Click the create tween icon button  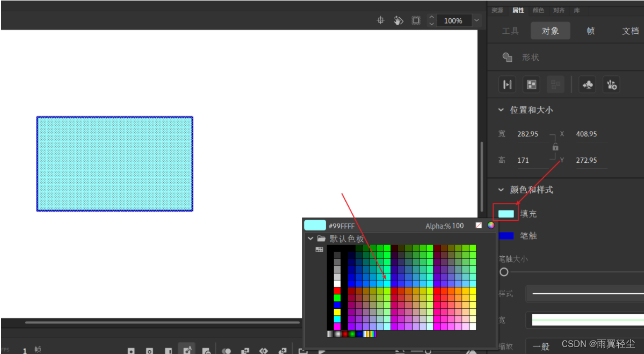point(508,84)
